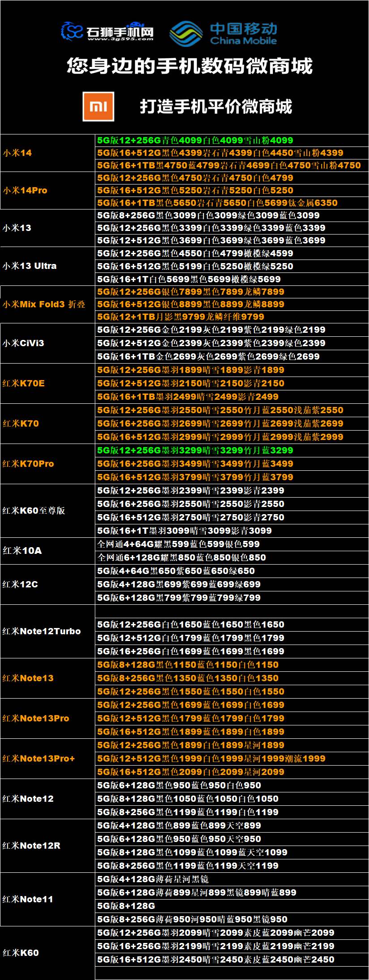369x980 pixels.
Task: Select the 红米Note12 model cell
Action: pos(48,799)
